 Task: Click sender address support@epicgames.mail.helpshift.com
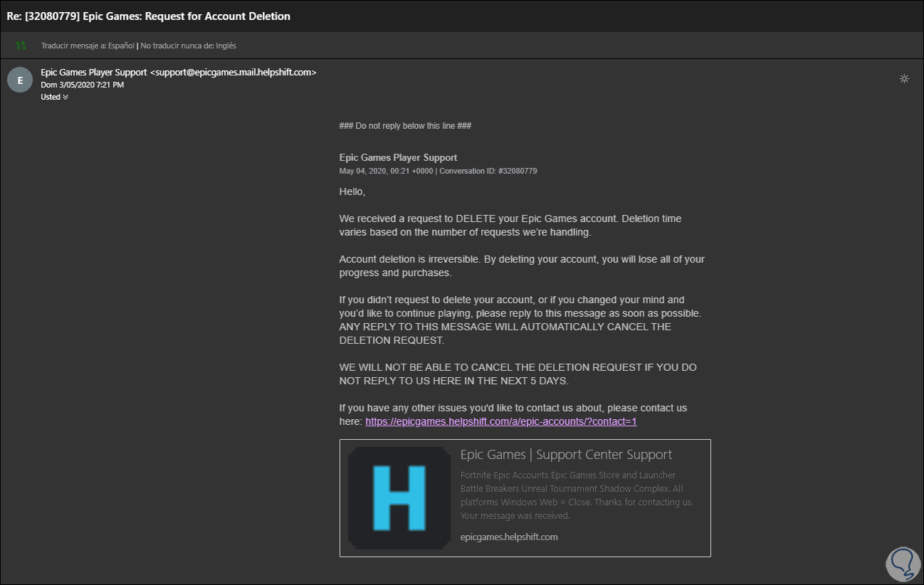(x=233, y=72)
